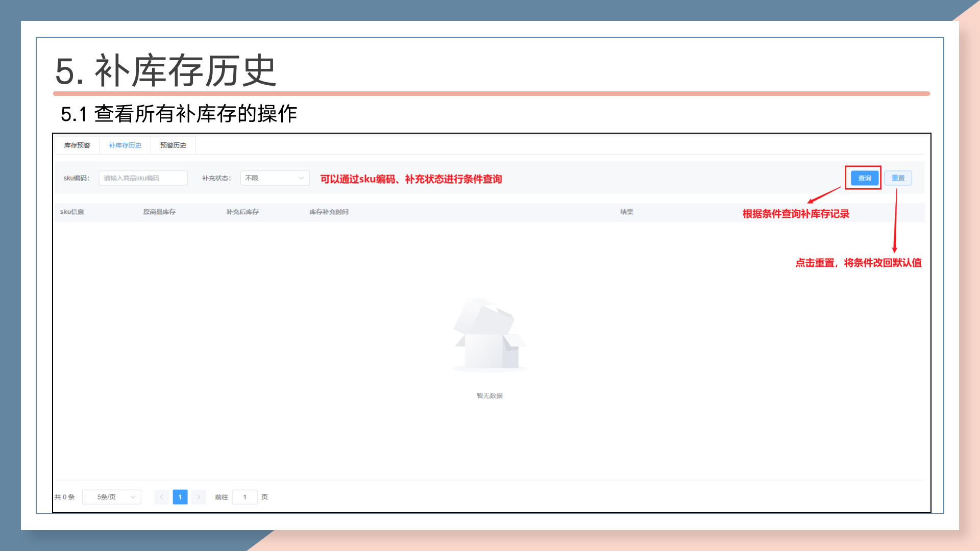Click the 结果 column header
This screenshot has width=980, height=551.
pyautogui.click(x=626, y=212)
